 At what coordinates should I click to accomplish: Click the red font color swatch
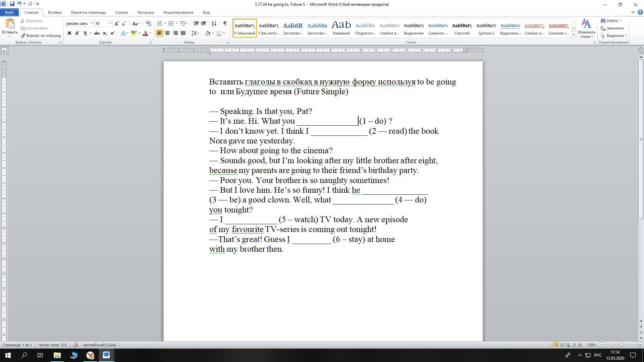coord(145,33)
